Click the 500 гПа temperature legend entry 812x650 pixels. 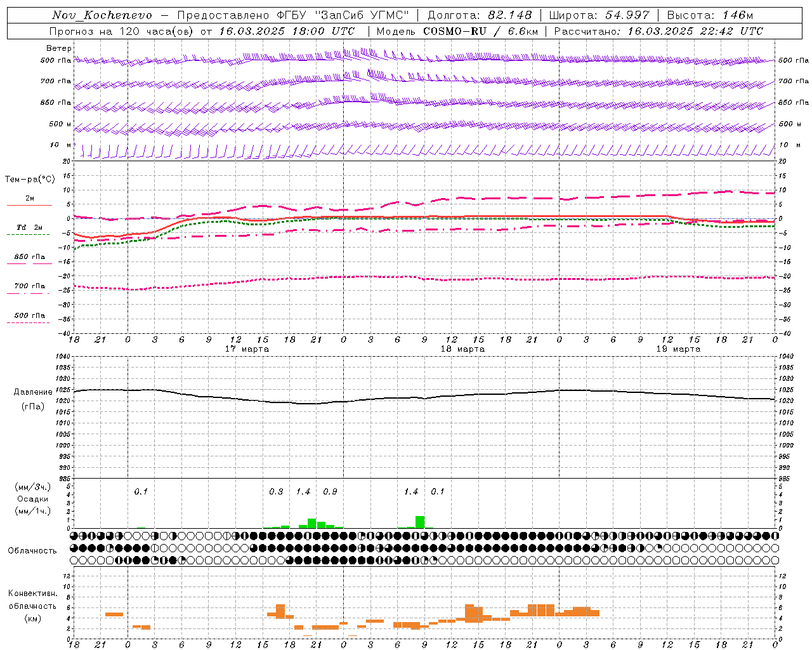30,315
